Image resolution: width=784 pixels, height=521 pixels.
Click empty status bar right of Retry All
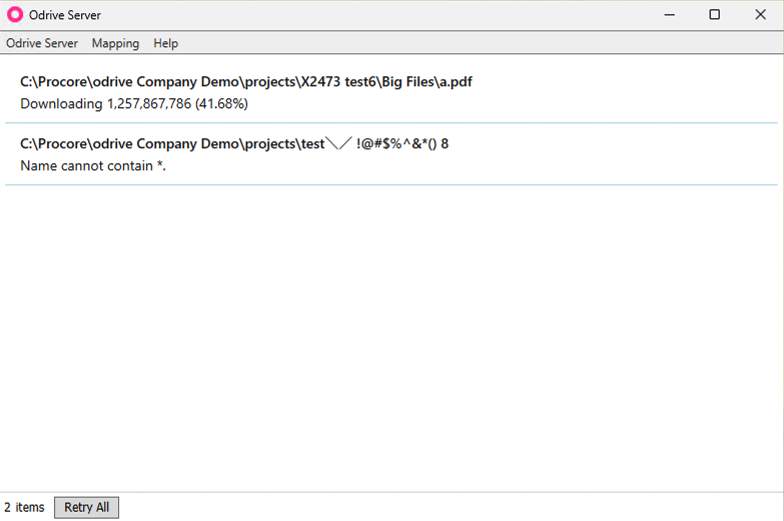coord(450,507)
